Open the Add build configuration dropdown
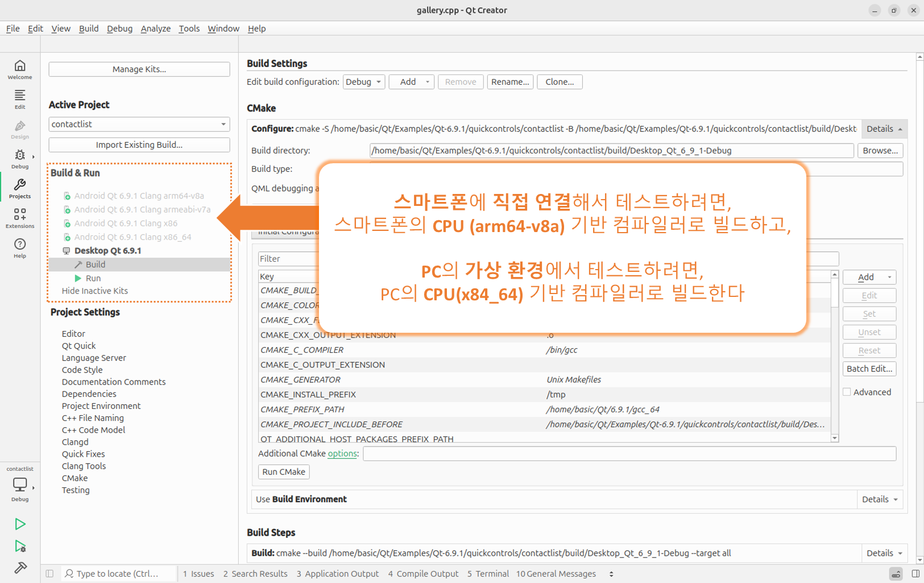The width and height of the screenshot is (924, 583). click(x=412, y=82)
